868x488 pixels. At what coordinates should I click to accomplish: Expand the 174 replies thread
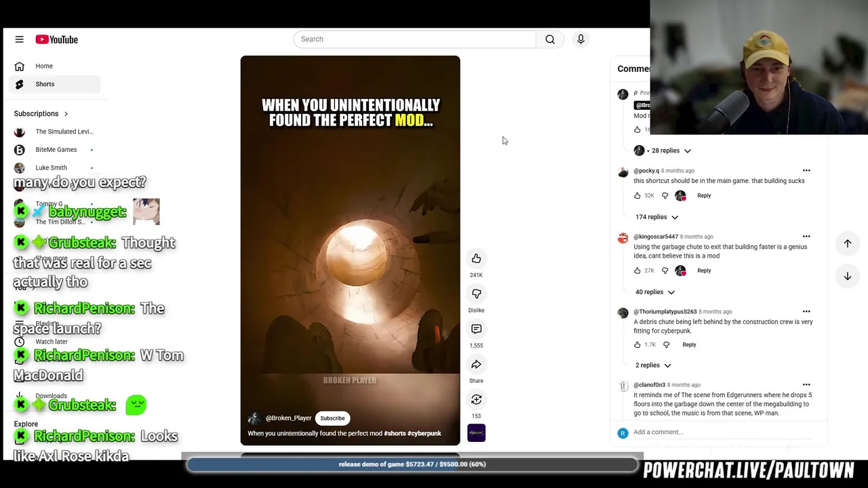pos(656,217)
